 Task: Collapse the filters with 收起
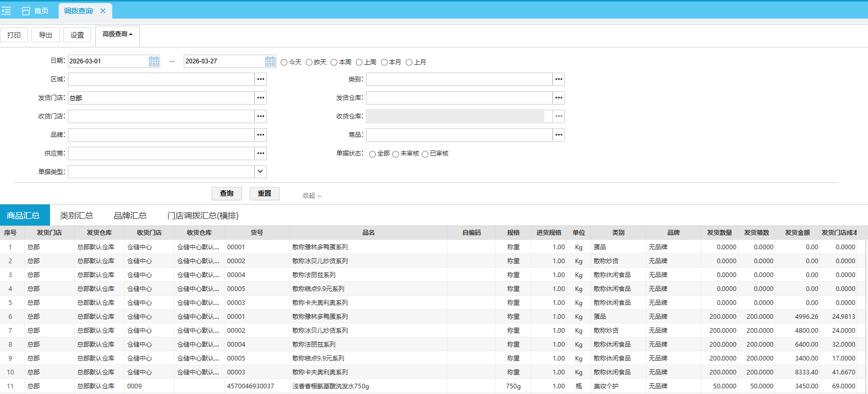[312, 196]
